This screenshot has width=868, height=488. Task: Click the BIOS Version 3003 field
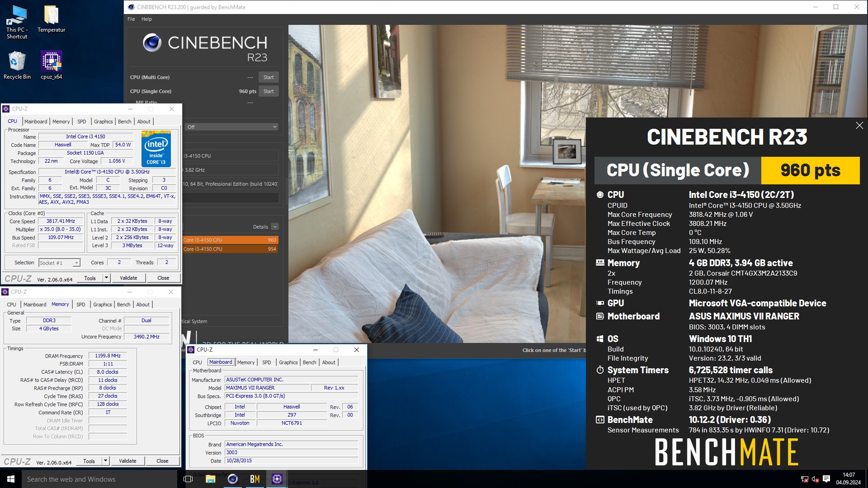pyautogui.click(x=292, y=452)
